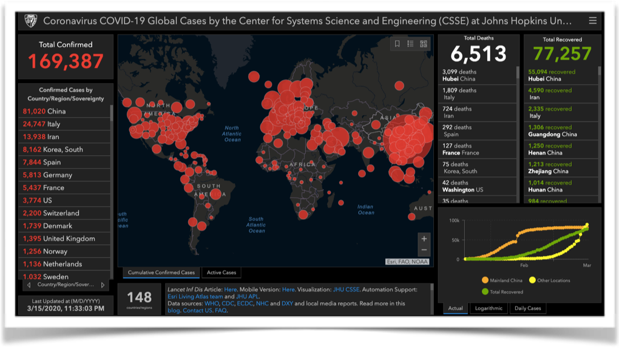
Task: Click the Johns Hopkins shield logo
Action: tap(31, 21)
